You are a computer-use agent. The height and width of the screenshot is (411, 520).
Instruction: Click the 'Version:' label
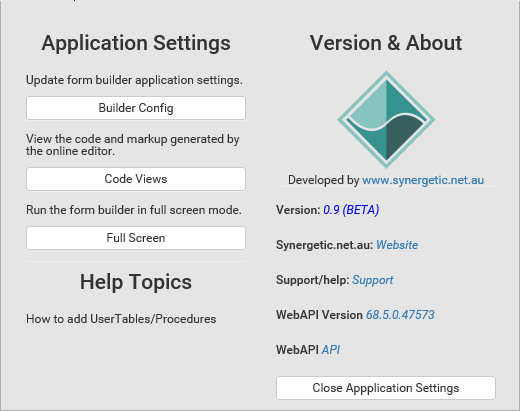coord(298,210)
